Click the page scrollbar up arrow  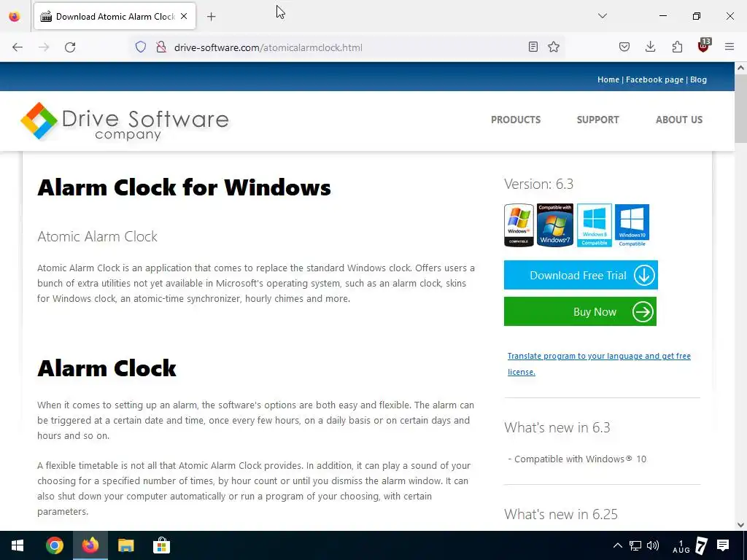740,68
